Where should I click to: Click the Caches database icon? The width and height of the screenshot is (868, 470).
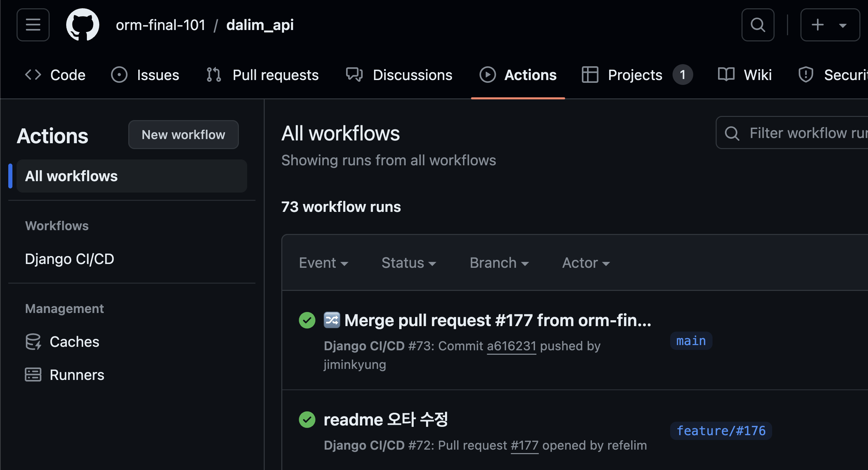tap(33, 342)
